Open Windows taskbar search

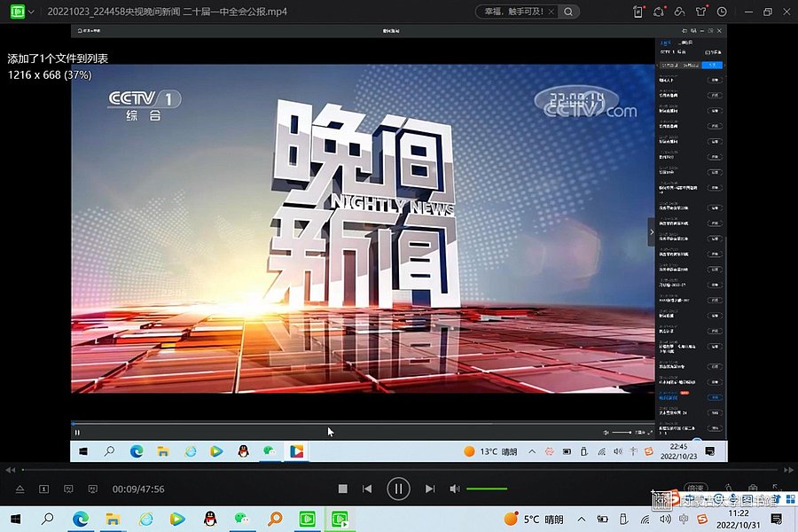47,519
